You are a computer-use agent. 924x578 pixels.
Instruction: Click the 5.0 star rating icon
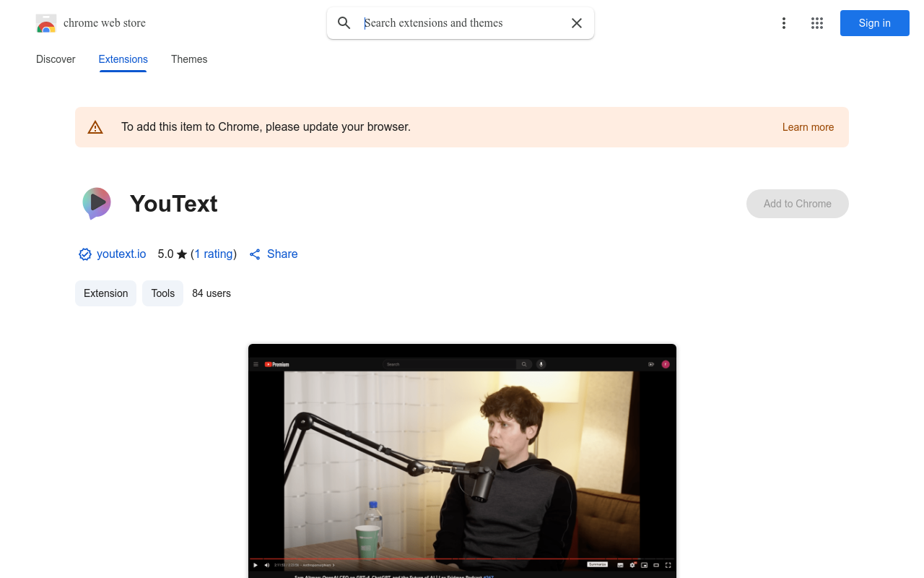[182, 254]
